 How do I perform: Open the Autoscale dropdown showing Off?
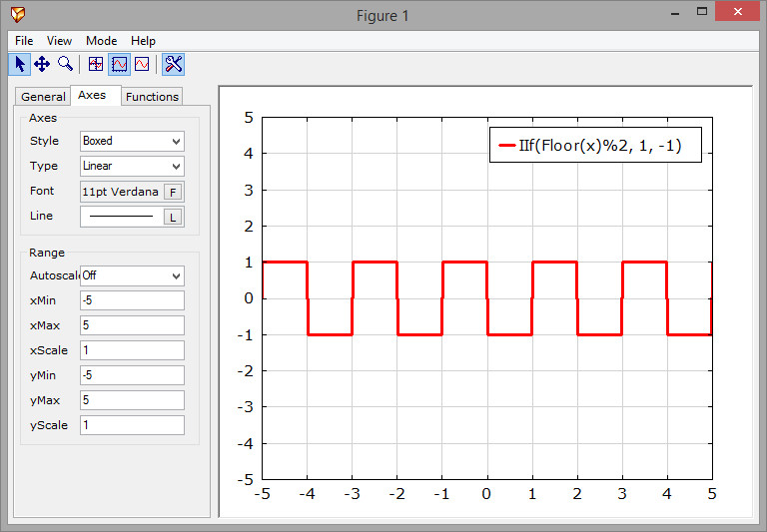pyautogui.click(x=132, y=275)
